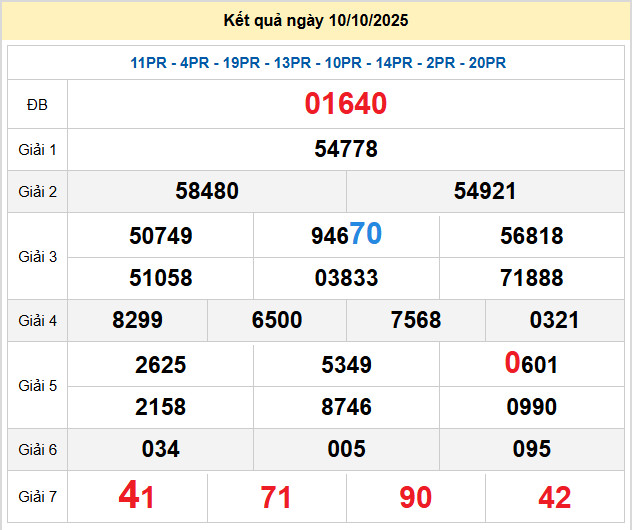Click the Giải 4 number 8299

(x=138, y=320)
